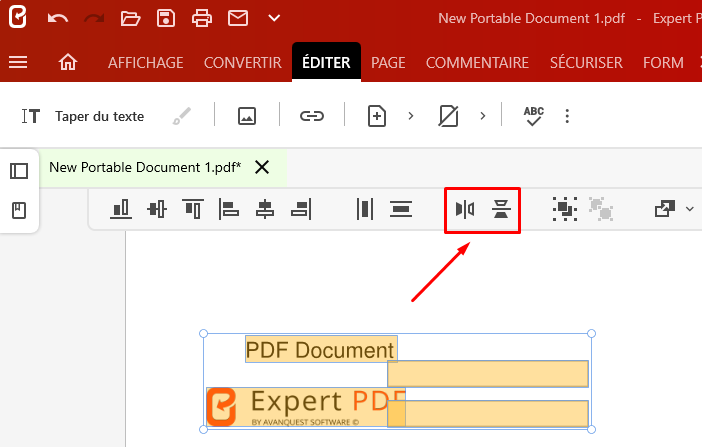Screen dimensions: 702x447
Task: Select the Taper du texte tool
Action: click(83, 116)
